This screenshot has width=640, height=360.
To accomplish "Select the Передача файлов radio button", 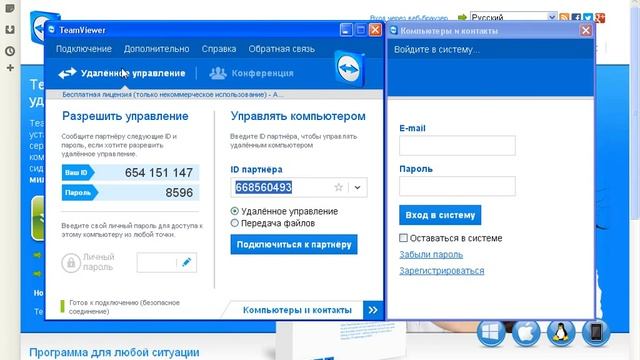I will click(x=234, y=223).
